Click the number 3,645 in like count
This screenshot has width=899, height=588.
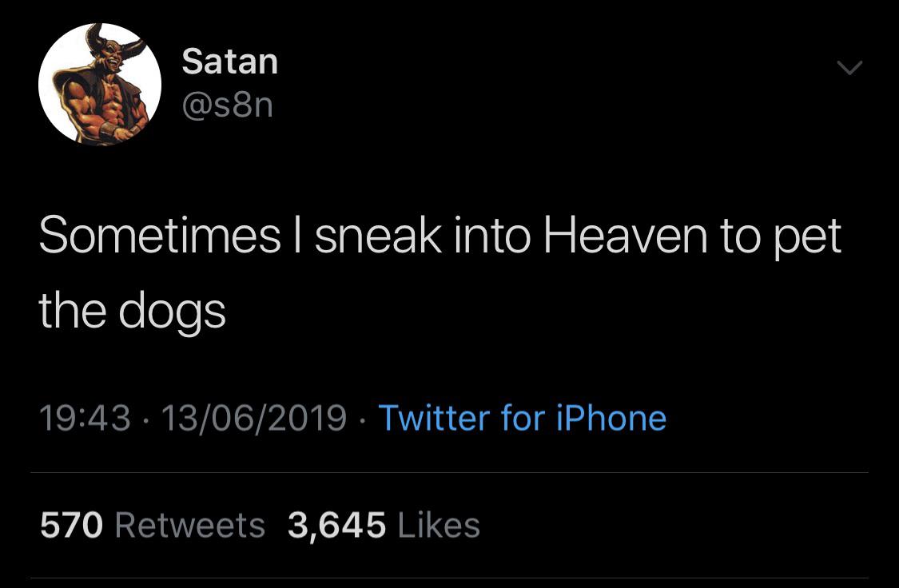pyautogui.click(x=336, y=525)
